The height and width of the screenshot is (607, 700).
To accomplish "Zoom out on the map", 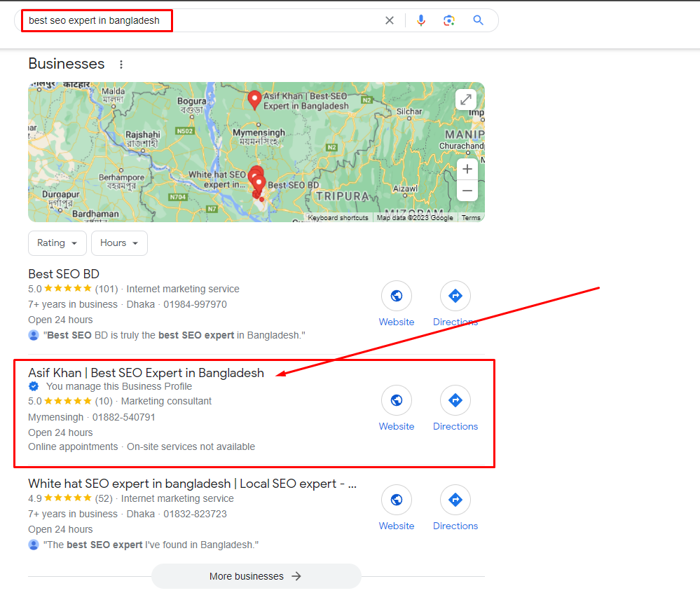I will point(467,191).
